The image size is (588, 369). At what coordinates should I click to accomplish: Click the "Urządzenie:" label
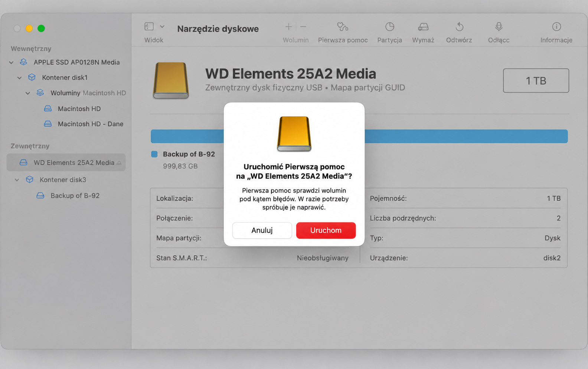389,258
